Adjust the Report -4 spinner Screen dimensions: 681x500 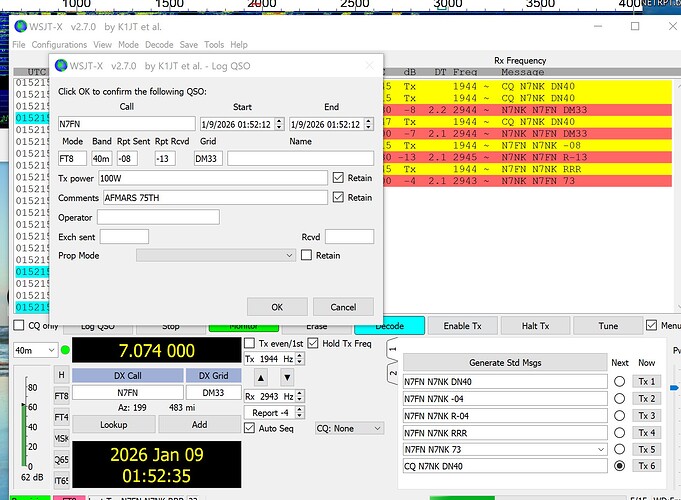300,412
